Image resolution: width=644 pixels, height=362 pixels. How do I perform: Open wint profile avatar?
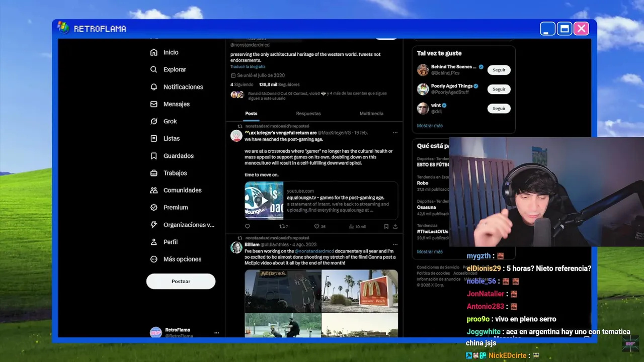[x=423, y=108]
